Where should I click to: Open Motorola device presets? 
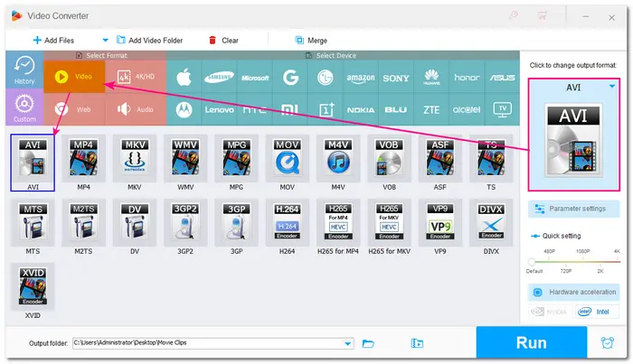[184, 109]
